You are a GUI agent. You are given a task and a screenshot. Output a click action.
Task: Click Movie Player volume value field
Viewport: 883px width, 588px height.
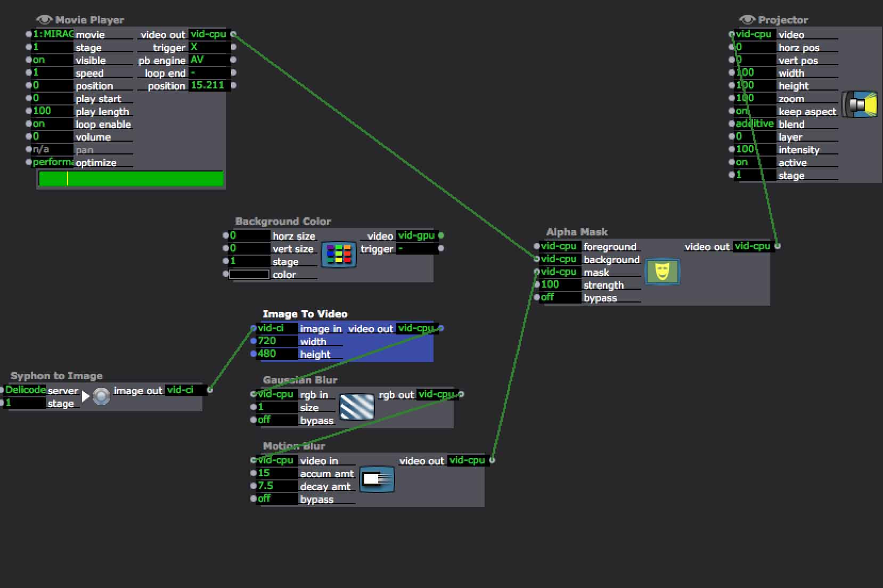tap(53, 136)
